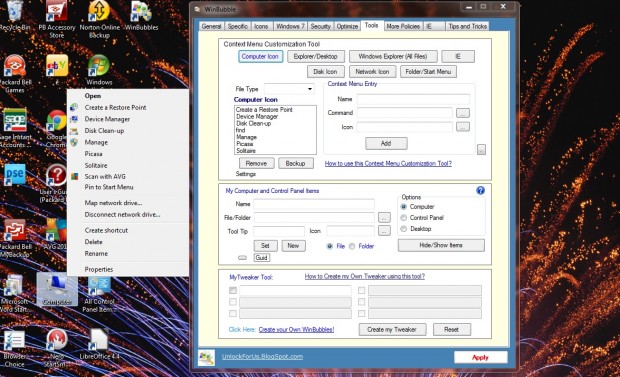Open the Browser Choice desktop icon

[15, 348]
